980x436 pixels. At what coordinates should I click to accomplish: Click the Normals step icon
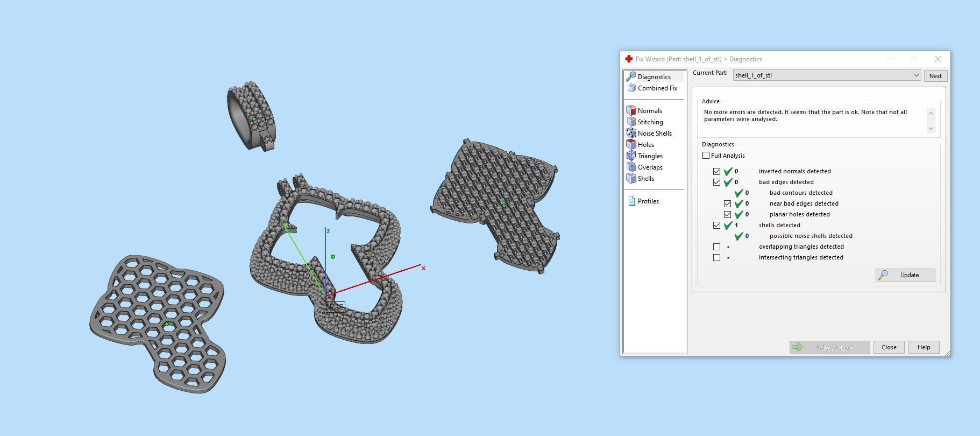(x=631, y=111)
